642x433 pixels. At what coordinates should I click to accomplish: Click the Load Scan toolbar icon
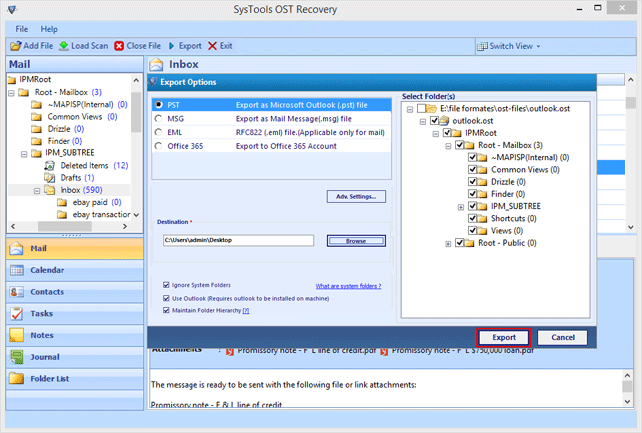tap(64, 46)
